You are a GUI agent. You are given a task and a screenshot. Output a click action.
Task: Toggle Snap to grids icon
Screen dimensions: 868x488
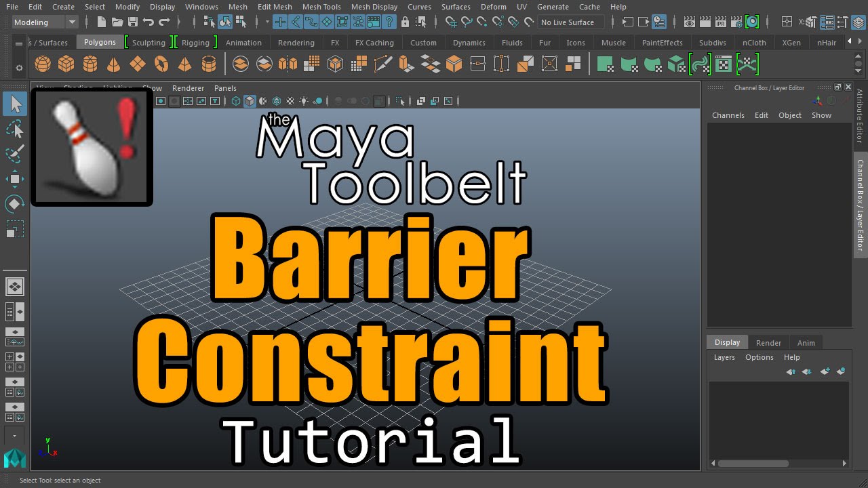pos(451,22)
